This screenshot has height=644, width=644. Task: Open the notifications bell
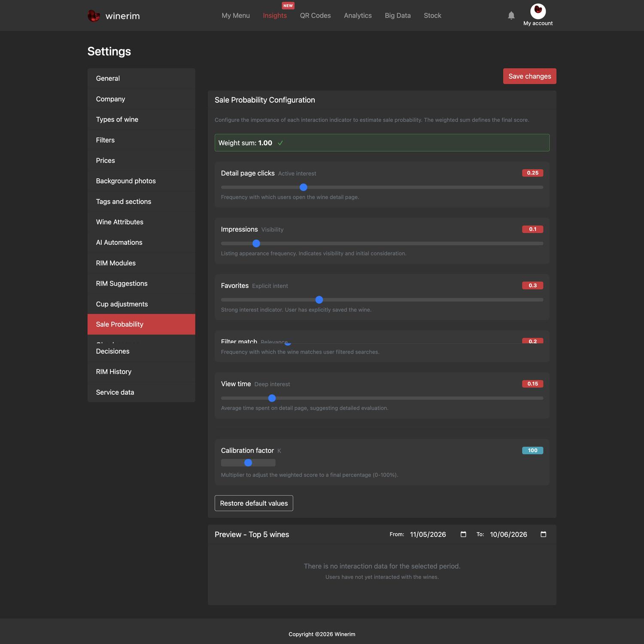pyautogui.click(x=511, y=15)
